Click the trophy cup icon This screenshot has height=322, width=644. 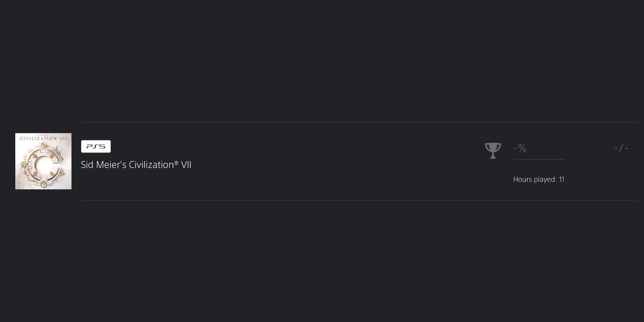[x=493, y=150]
